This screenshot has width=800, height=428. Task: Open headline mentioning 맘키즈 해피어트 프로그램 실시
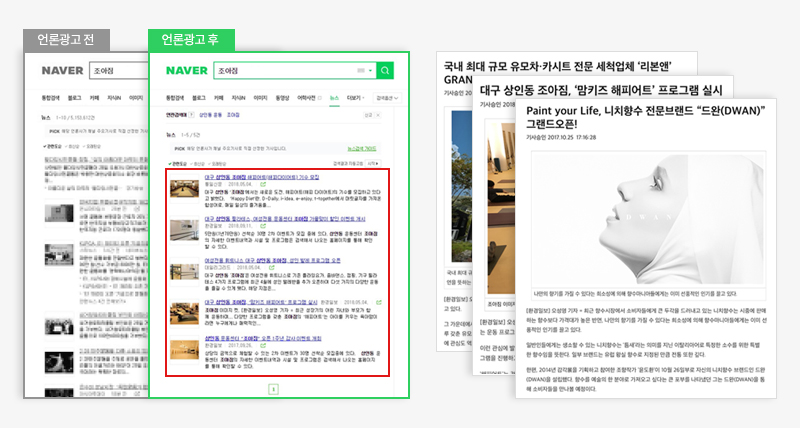[261, 302]
